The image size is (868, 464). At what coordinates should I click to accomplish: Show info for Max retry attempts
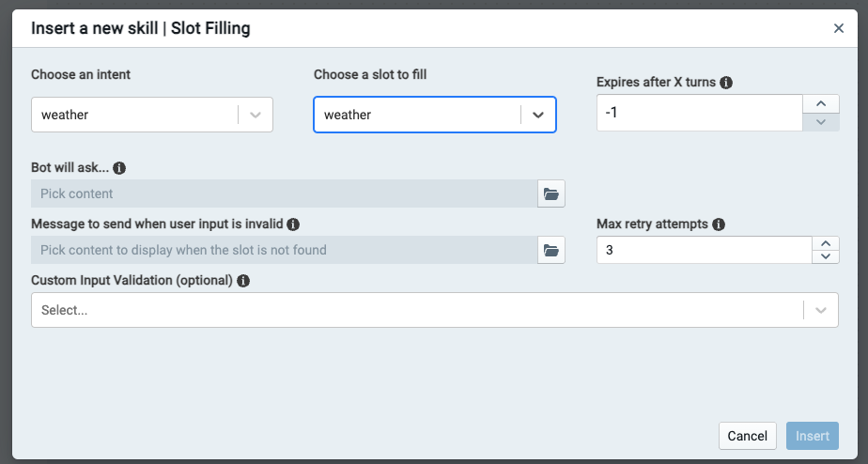719,224
